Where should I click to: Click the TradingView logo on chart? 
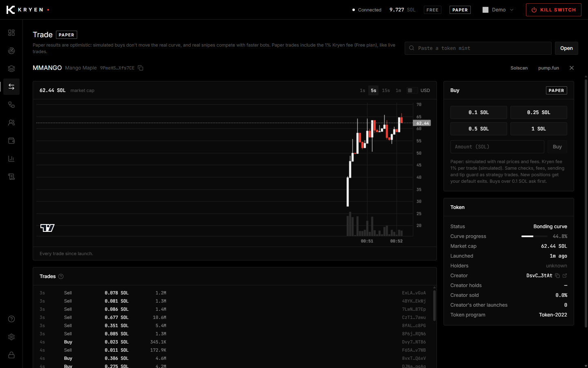[x=47, y=228]
